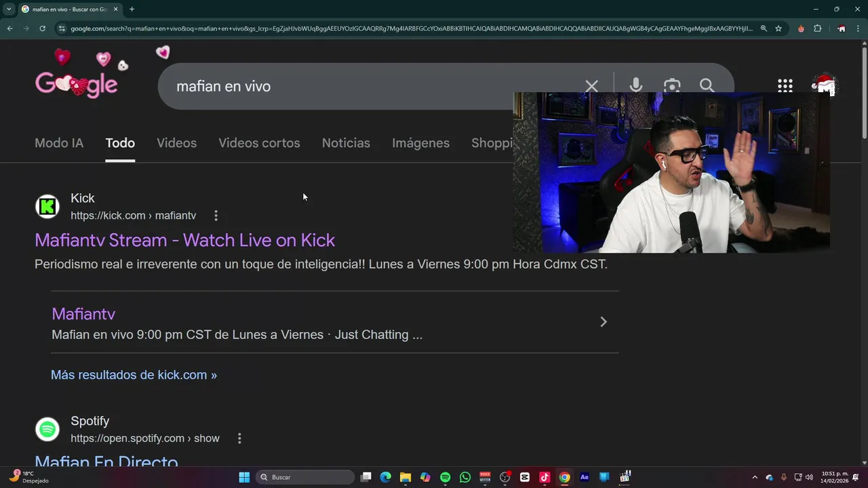The height and width of the screenshot is (488, 868).
Task: Open TikTok from the taskbar
Action: 545,477
